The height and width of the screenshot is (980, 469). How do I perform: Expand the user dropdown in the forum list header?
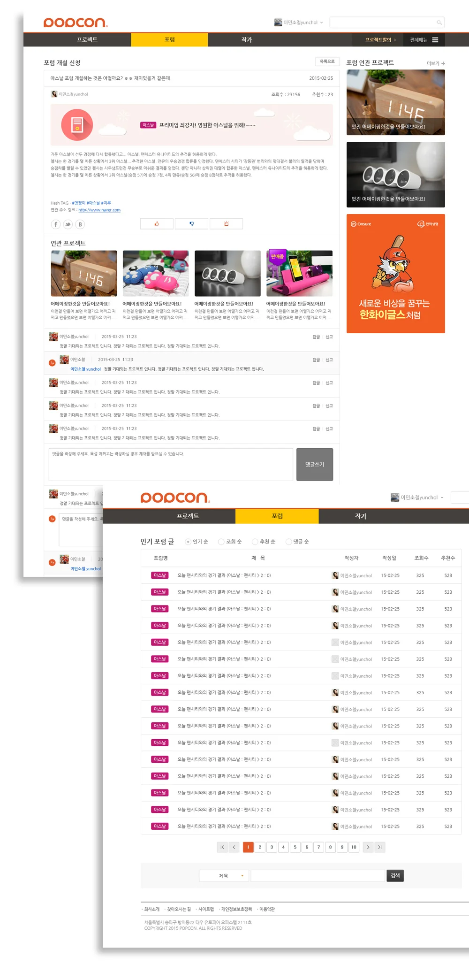[442, 498]
